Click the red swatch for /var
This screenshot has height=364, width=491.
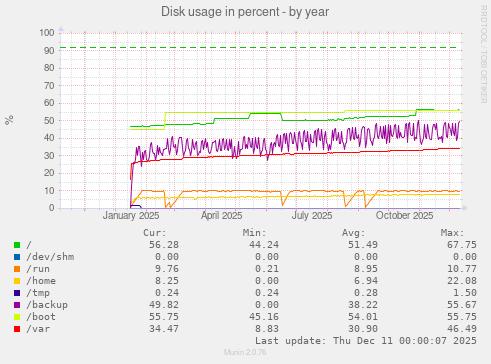[17, 329]
